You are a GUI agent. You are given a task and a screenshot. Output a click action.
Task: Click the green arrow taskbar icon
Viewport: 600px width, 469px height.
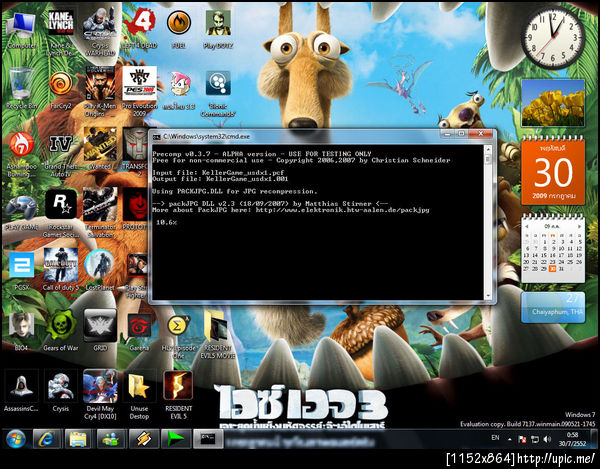point(175,439)
